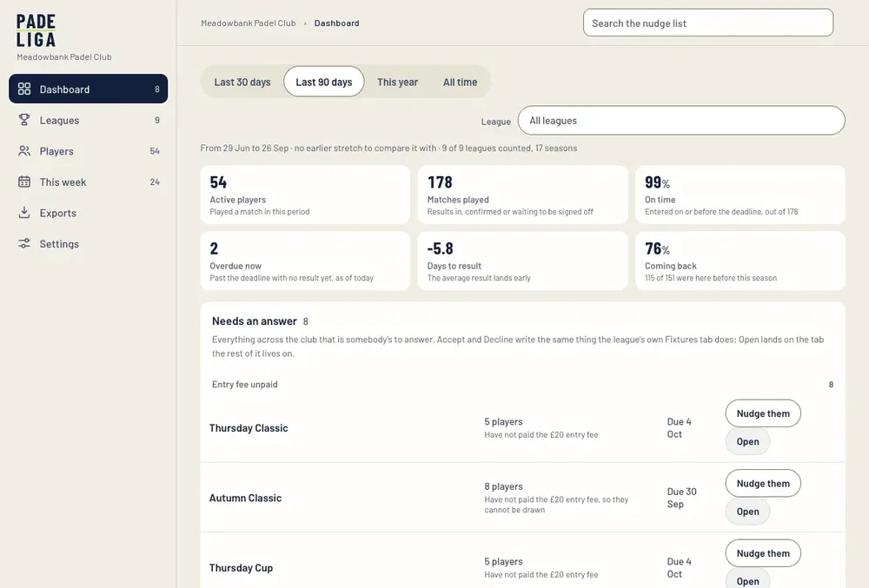Go to Exports page
The height and width of the screenshot is (588, 869).
click(88, 213)
